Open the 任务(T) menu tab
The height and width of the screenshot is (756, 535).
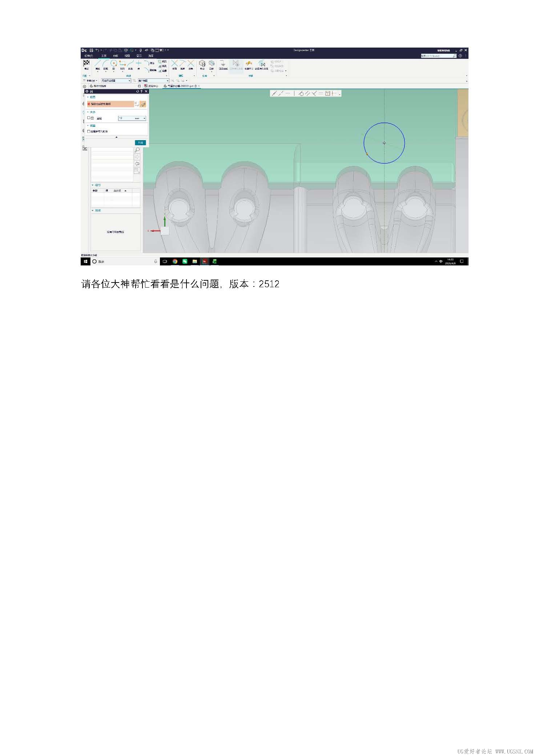89,56
